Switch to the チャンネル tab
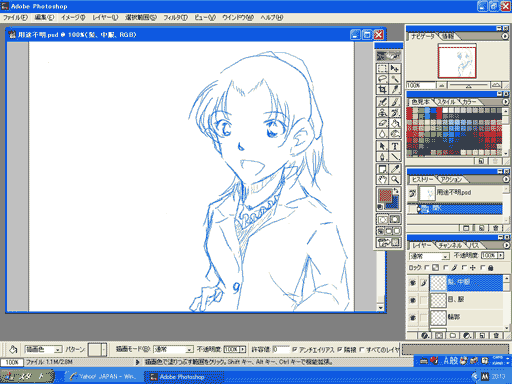 pyautogui.click(x=450, y=245)
